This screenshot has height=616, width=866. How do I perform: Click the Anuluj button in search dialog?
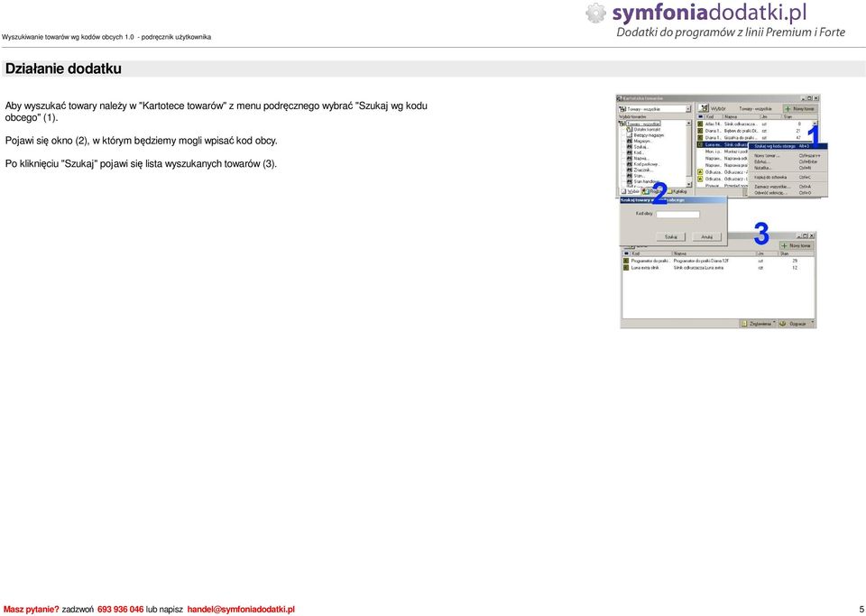pos(707,237)
